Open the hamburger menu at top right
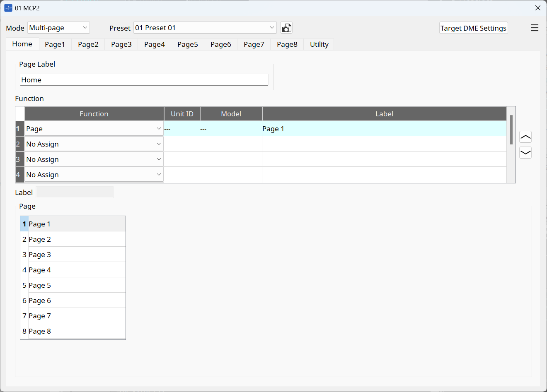547x392 pixels. [x=535, y=28]
